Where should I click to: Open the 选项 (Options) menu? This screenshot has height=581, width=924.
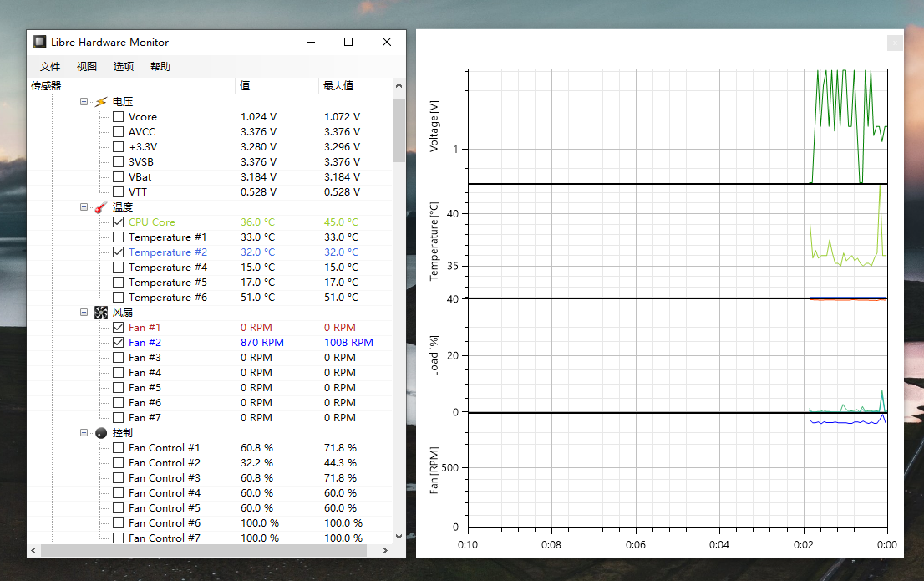tap(124, 67)
